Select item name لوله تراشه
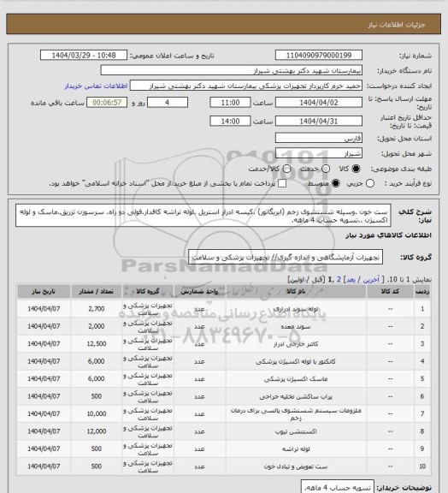 click(296, 449)
